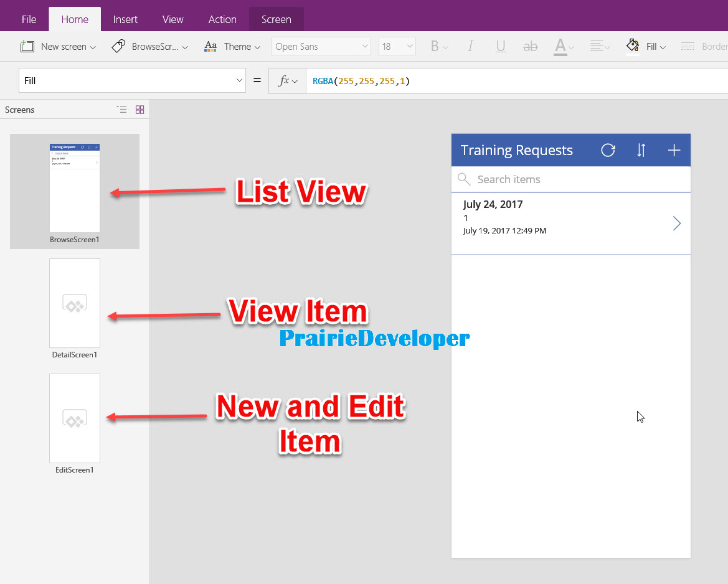Click the refresh icon in Training Requests header

point(608,150)
